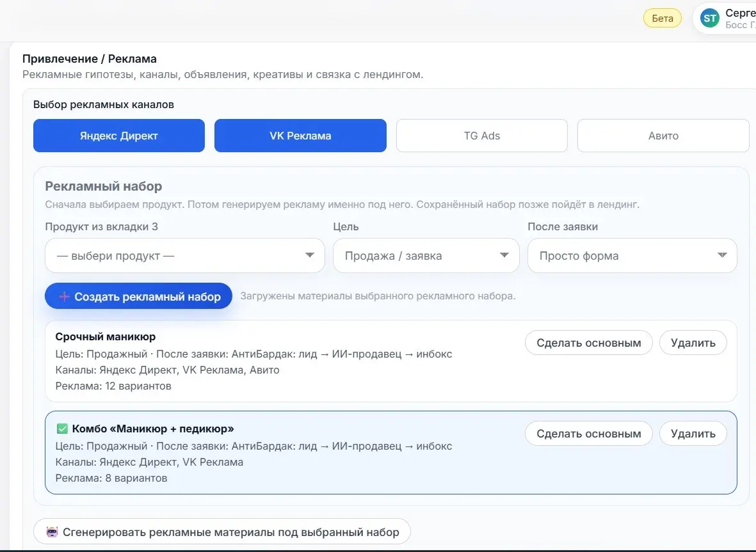Click the Бета badge
Image resolution: width=756 pixels, height=552 pixels.
click(x=663, y=19)
